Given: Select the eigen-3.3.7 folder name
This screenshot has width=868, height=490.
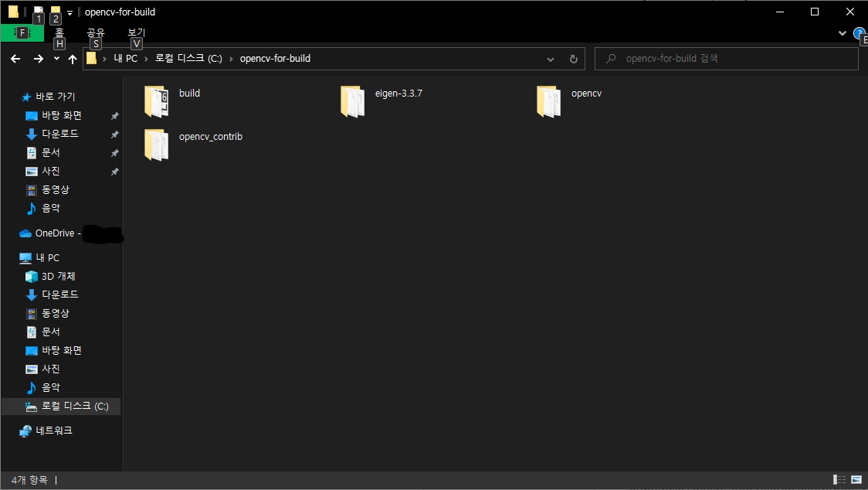Looking at the screenshot, I should pyautogui.click(x=398, y=93).
